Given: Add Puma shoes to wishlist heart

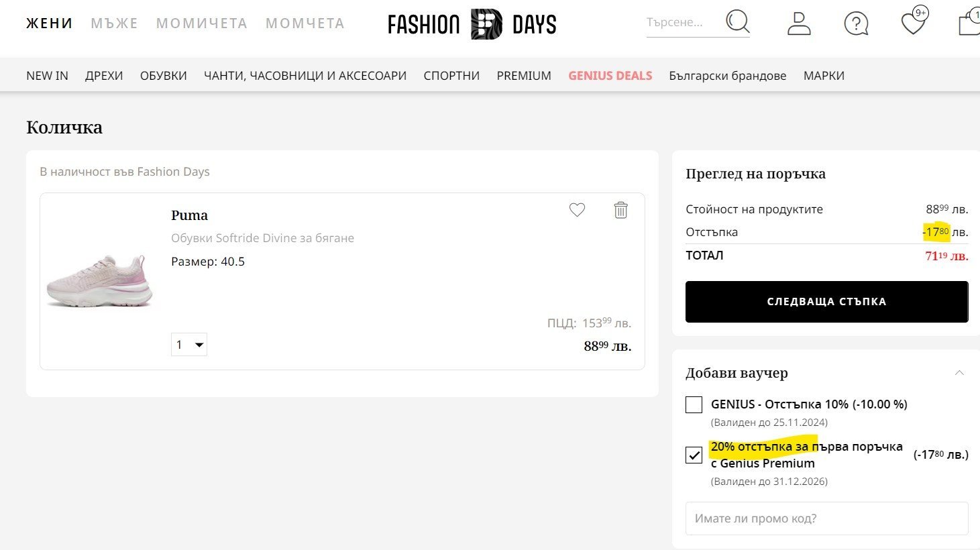Looking at the screenshot, I should tap(577, 210).
